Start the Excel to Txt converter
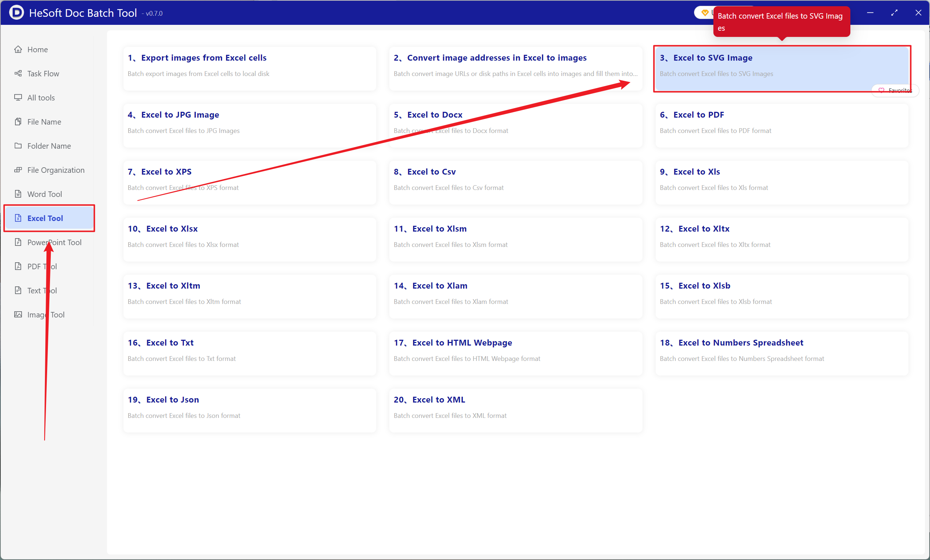Screen dimensions: 930x560 pos(250,354)
